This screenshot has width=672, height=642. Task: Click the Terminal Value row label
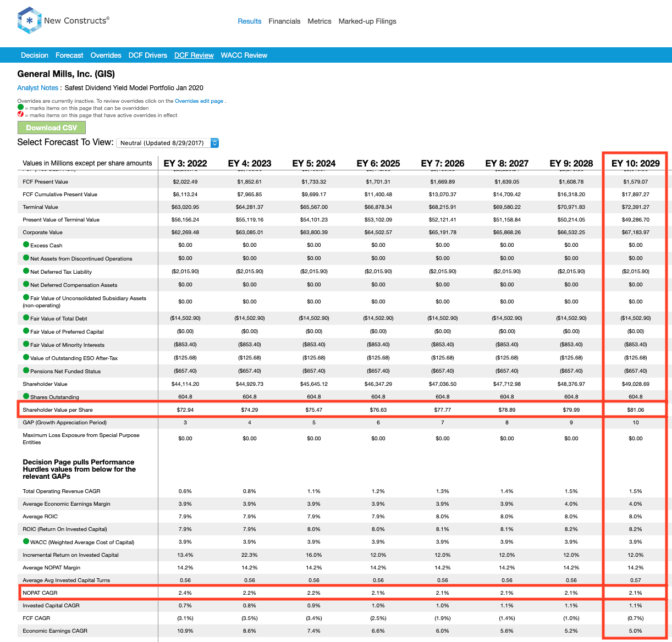point(40,207)
